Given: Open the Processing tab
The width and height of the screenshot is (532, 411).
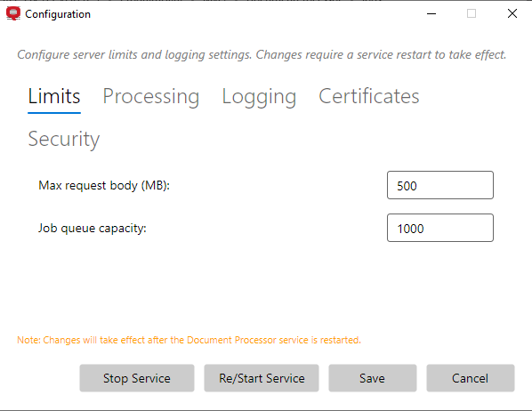Looking at the screenshot, I should click(x=151, y=97).
